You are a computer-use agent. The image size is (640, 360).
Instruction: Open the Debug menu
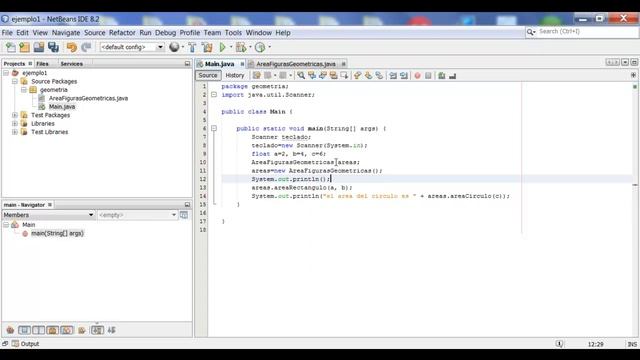pos(165,33)
